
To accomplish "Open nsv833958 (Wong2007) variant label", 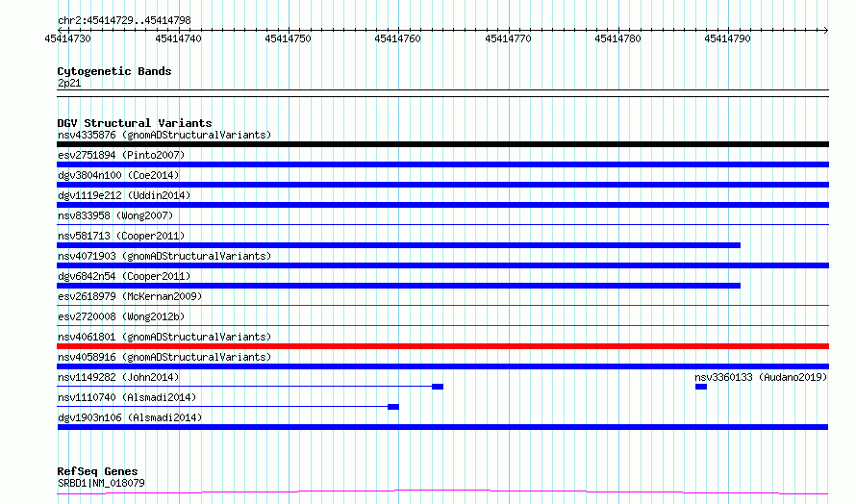I will [115, 215].
